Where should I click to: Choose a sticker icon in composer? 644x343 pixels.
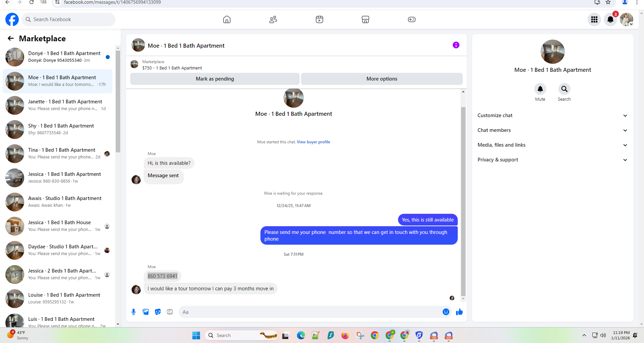(x=158, y=312)
